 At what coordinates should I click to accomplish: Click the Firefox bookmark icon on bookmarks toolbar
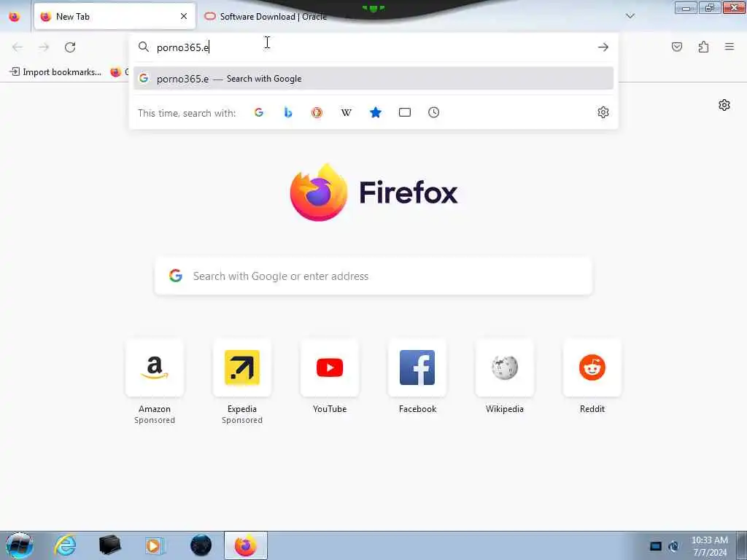(x=116, y=72)
